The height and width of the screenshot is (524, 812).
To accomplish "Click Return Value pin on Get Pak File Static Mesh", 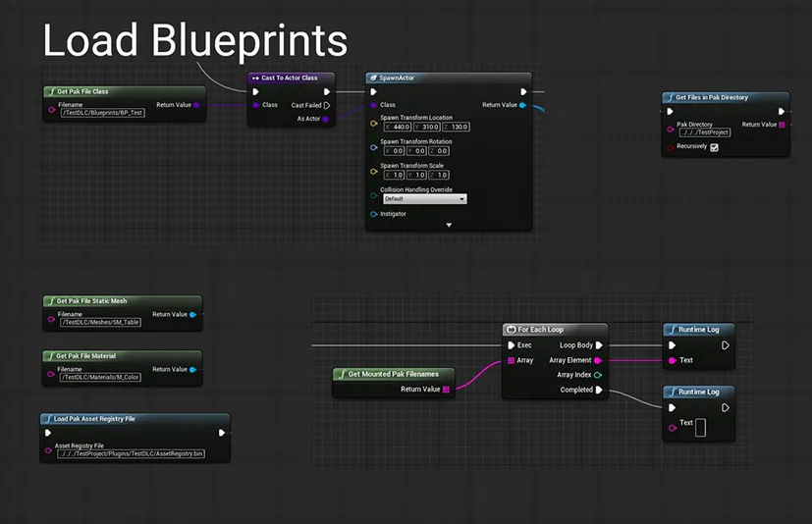I will click(192, 314).
